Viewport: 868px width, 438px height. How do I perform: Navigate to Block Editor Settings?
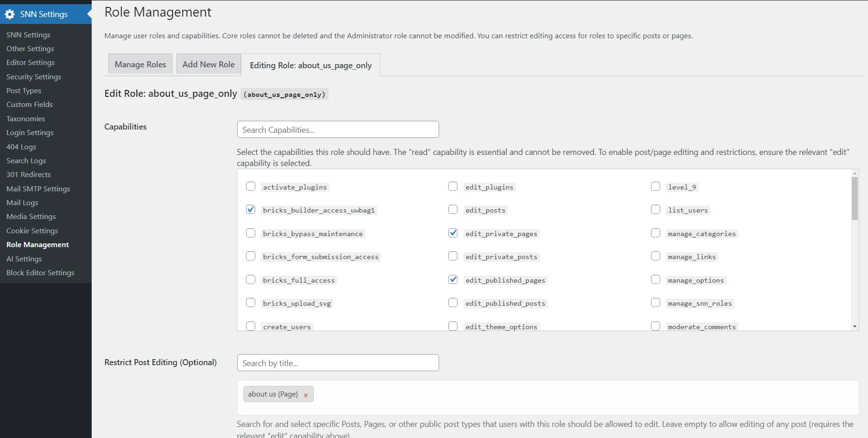click(40, 272)
